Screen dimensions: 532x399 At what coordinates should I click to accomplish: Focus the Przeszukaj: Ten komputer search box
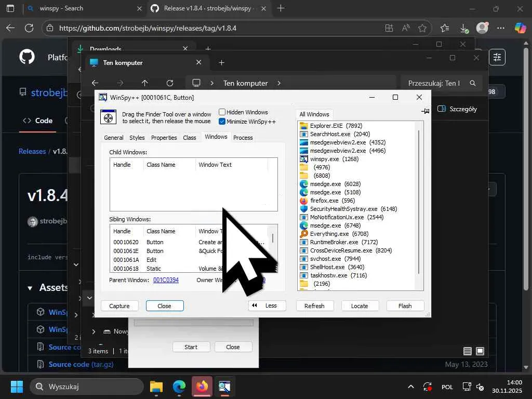(x=441, y=83)
